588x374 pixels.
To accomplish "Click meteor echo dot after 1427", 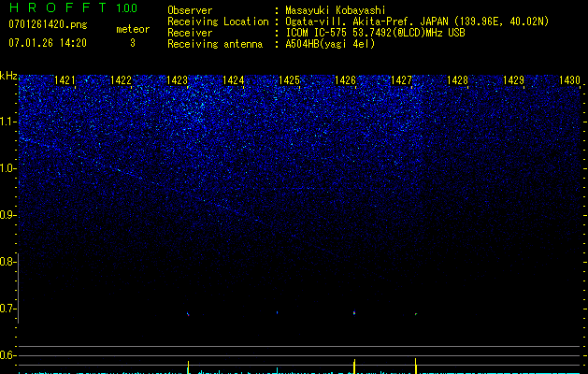I will pyautogui.click(x=416, y=314).
